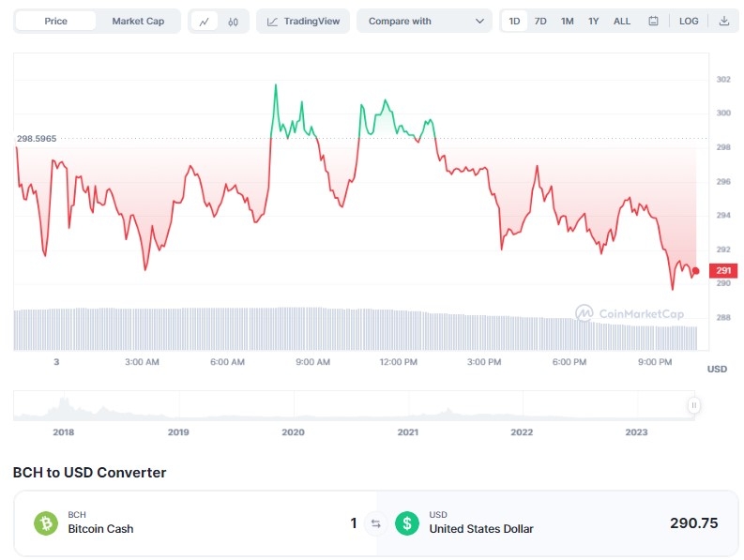Click the 302 price axis value
Image resolution: width=744 pixels, height=560 pixels.
pyautogui.click(x=723, y=79)
